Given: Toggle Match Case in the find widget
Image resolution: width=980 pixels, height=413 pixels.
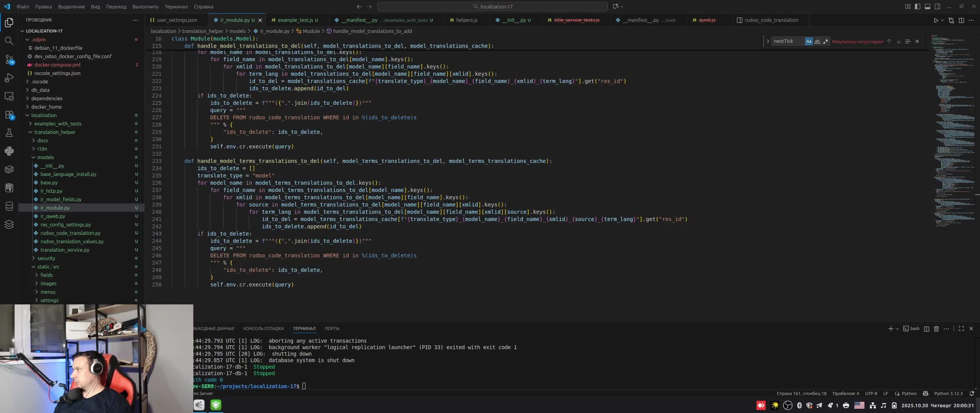Looking at the screenshot, I should [x=808, y=41].
